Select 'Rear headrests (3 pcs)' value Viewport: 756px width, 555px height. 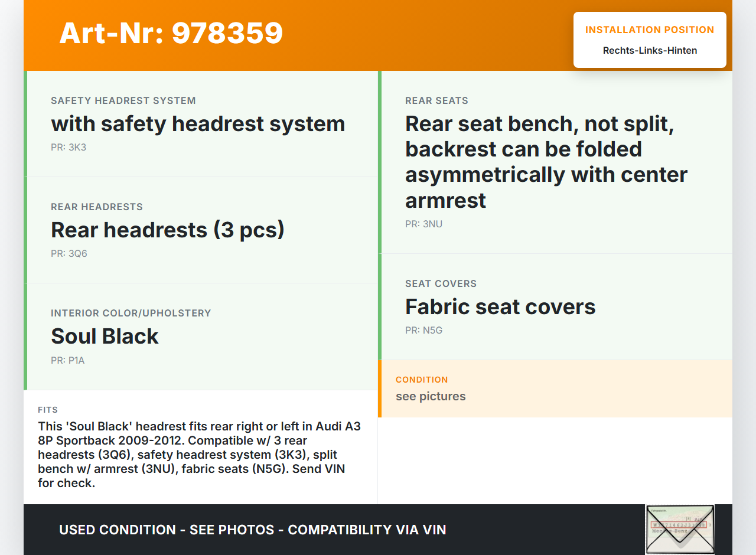click(x=168, y=230)
